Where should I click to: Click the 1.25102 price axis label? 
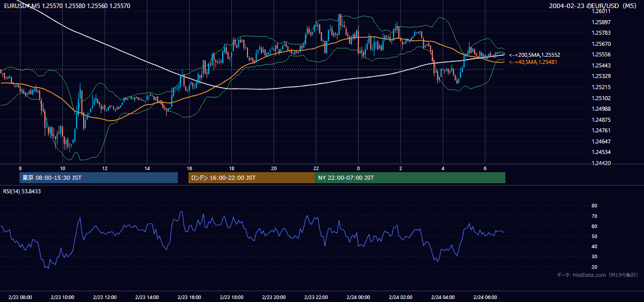[602, 98]
